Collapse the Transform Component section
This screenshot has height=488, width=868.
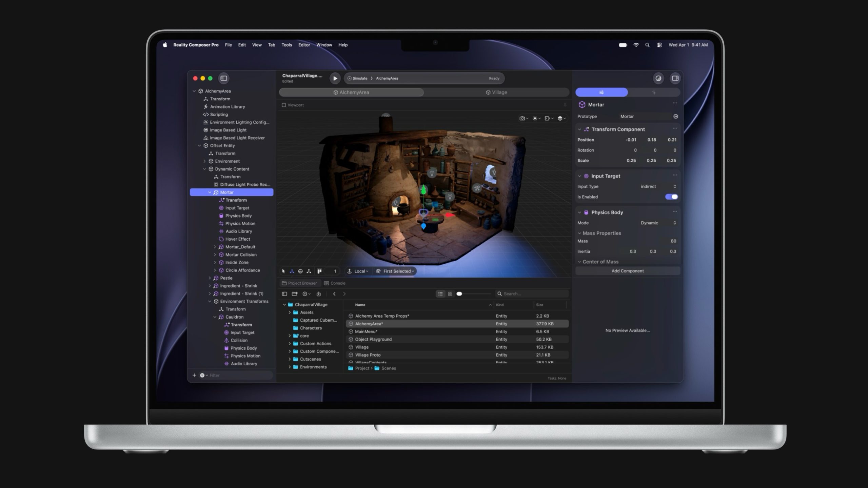click(579, 129)
